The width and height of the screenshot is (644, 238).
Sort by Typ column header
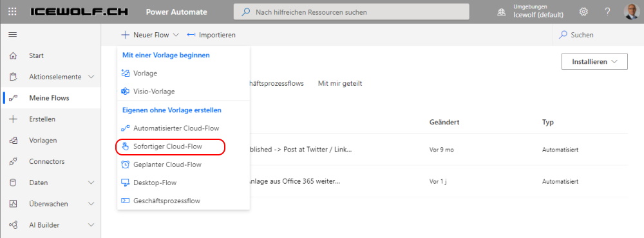pyautogui.click(x=548, y=122)
